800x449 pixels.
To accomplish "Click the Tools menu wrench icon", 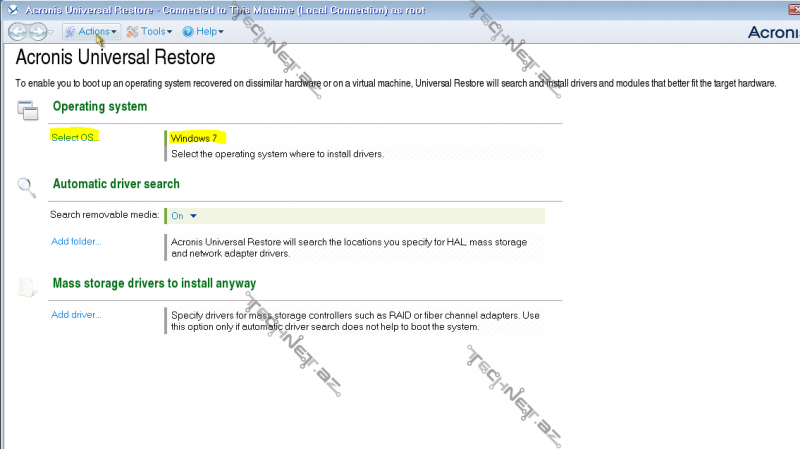I will pyautogui.click(x=132, y=31).
